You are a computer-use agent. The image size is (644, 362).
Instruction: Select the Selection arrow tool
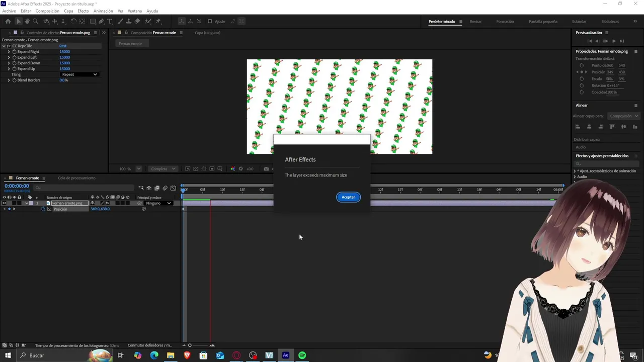(x=19, y=21)
